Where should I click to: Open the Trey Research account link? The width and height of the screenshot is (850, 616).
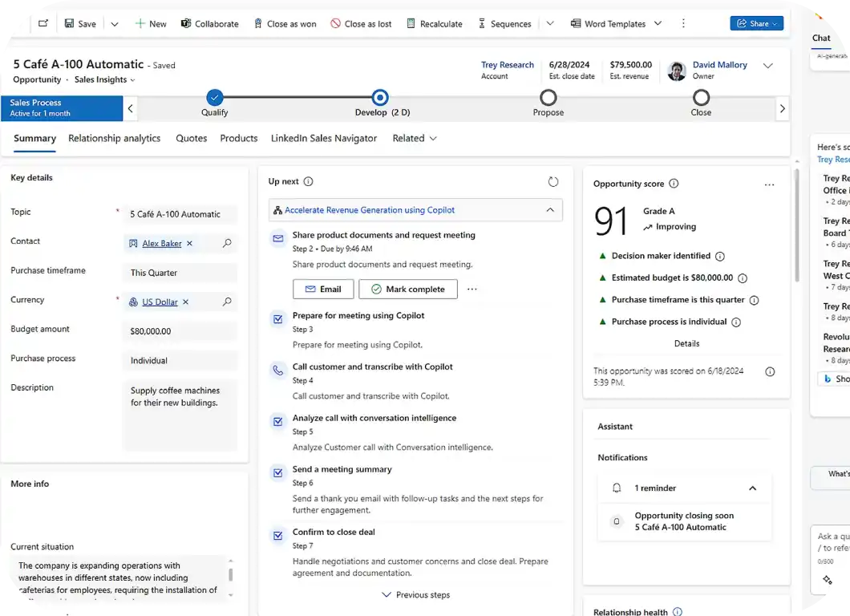(x=507, y=65)
